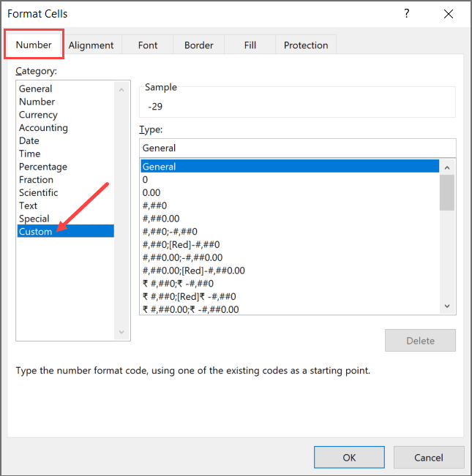Click down arrow of Type list scrollbar
The height and width of the screenshot is (476, 472).
point(447,306)
